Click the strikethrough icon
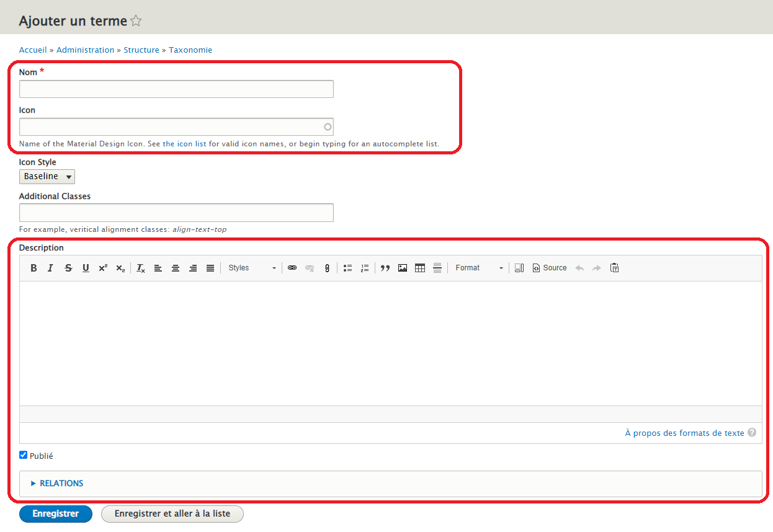This screenshot has height=532, width=773. click(68, 268)
